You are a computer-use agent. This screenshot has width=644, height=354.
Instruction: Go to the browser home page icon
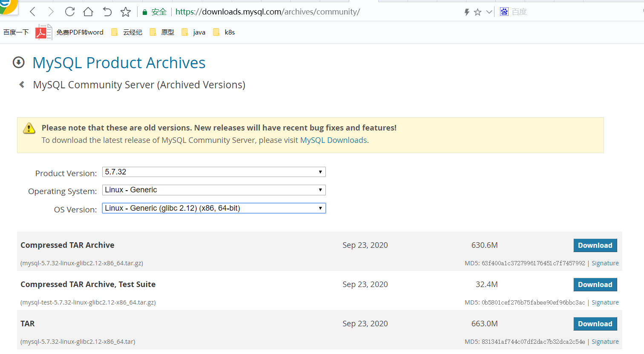pyautogui.click(x=88, y=12)
